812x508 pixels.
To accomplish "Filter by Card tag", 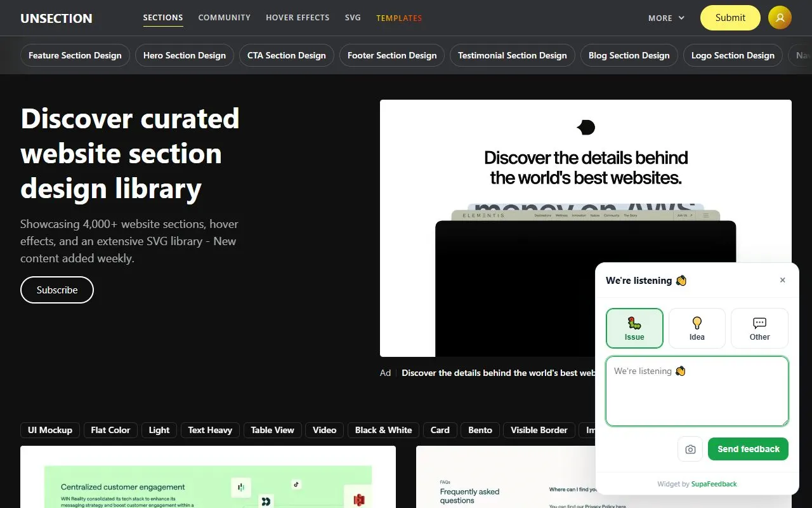I will coord(440,430).
